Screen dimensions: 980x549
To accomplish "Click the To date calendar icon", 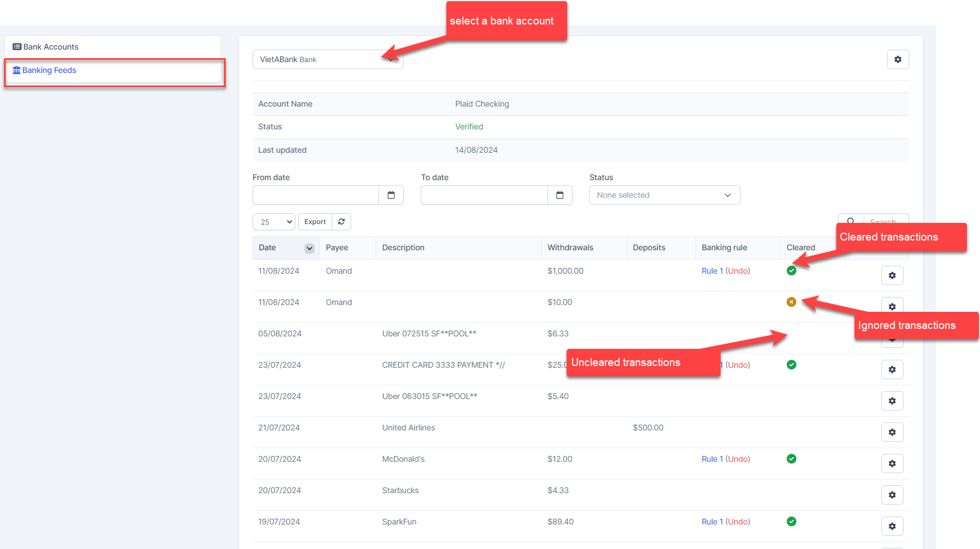I will [x=559, y=195].
